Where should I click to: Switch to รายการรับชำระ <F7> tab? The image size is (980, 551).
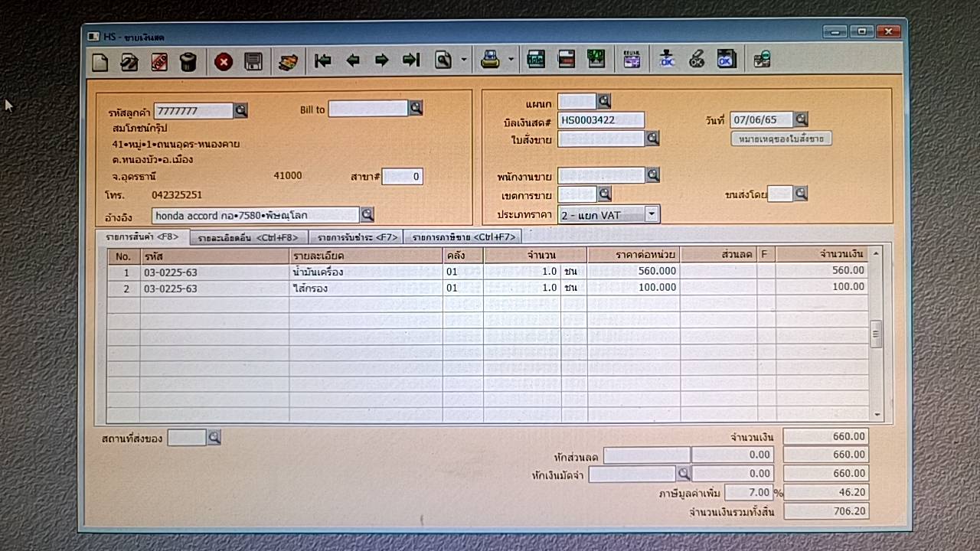point(356,238)
